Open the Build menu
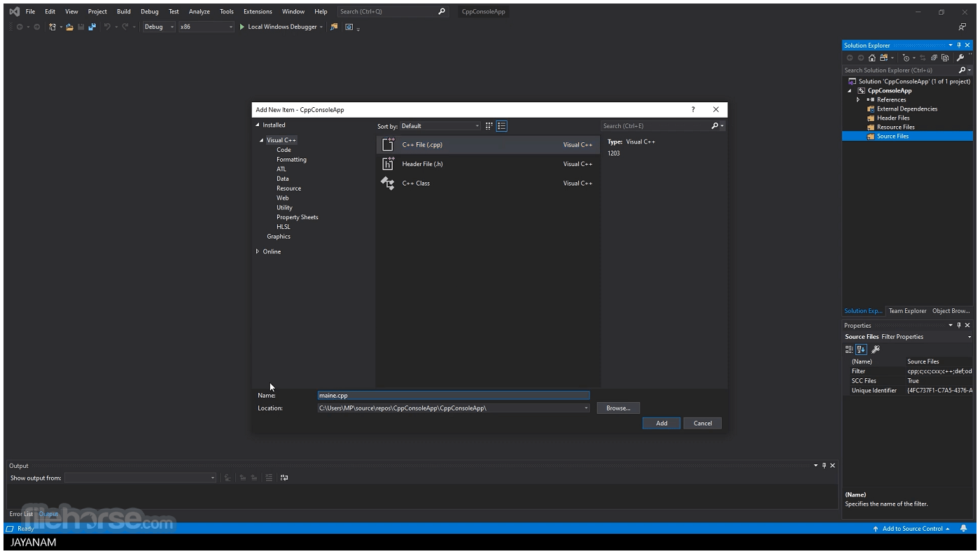This screenshot has width=980, height=554. [x=124, y=11]
